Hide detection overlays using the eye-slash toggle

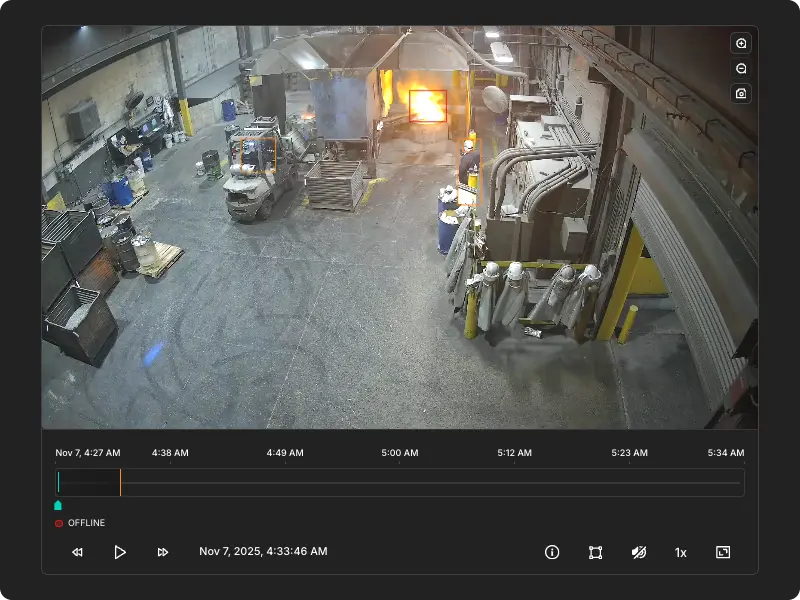pos(638,552)
